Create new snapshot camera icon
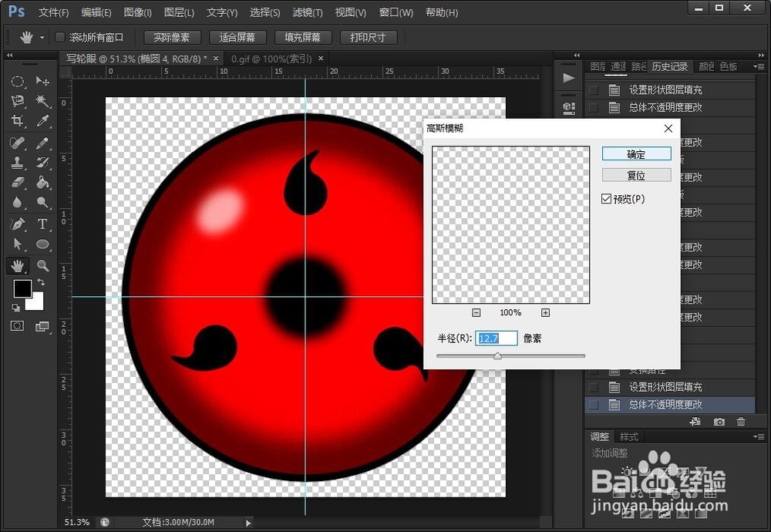The width and height of the screenshot is (771, 532). [719, 422]
